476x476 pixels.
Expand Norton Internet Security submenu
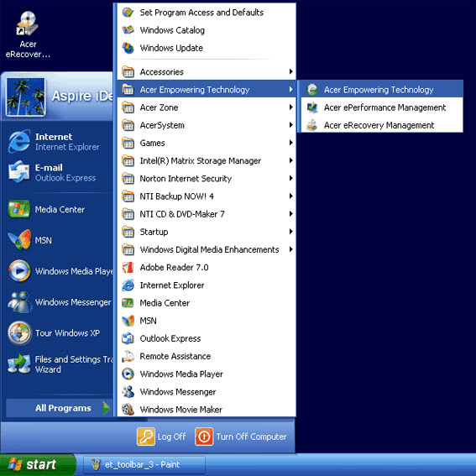tap(207, 178)
